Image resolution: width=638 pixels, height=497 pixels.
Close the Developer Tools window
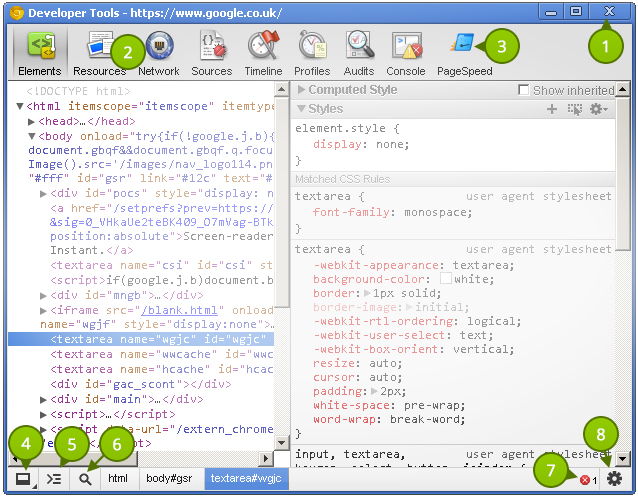point(609,11)
